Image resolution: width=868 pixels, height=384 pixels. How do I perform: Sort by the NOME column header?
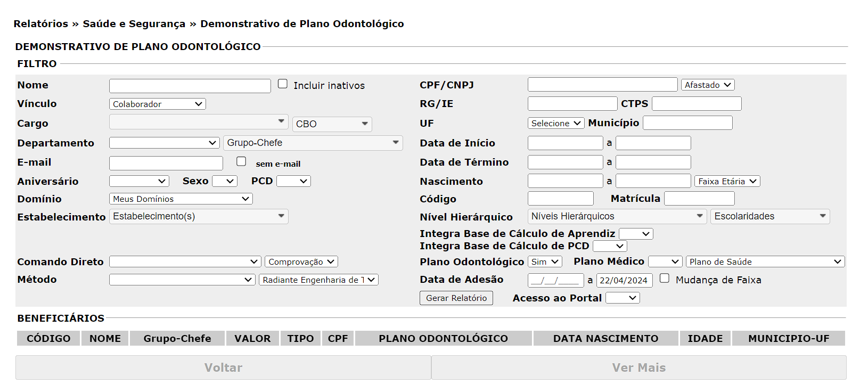point(105,338)
